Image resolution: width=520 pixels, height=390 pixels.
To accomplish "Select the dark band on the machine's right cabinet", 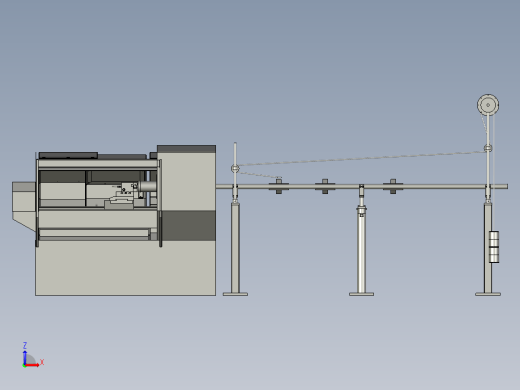I will pos(189,226).
